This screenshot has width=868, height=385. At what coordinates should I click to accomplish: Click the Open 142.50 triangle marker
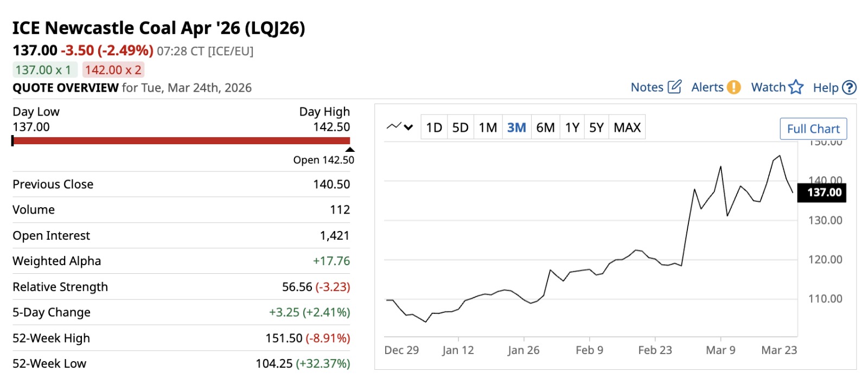(x=350, y=150)
